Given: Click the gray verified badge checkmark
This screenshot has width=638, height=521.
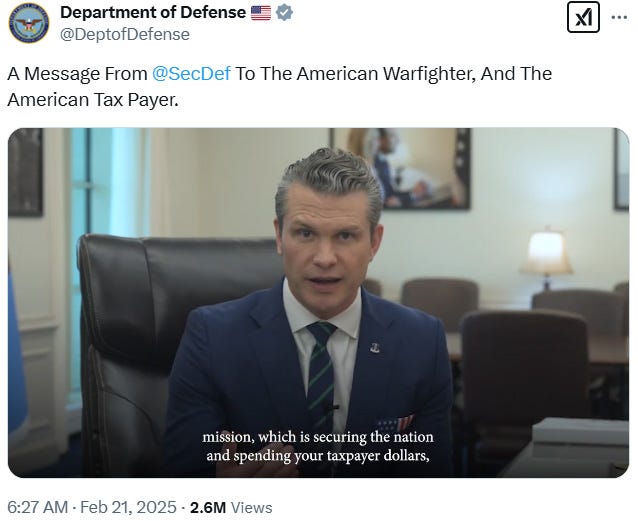Looking at the screenshot, I should pyautogui.click(x=284, y=13).
